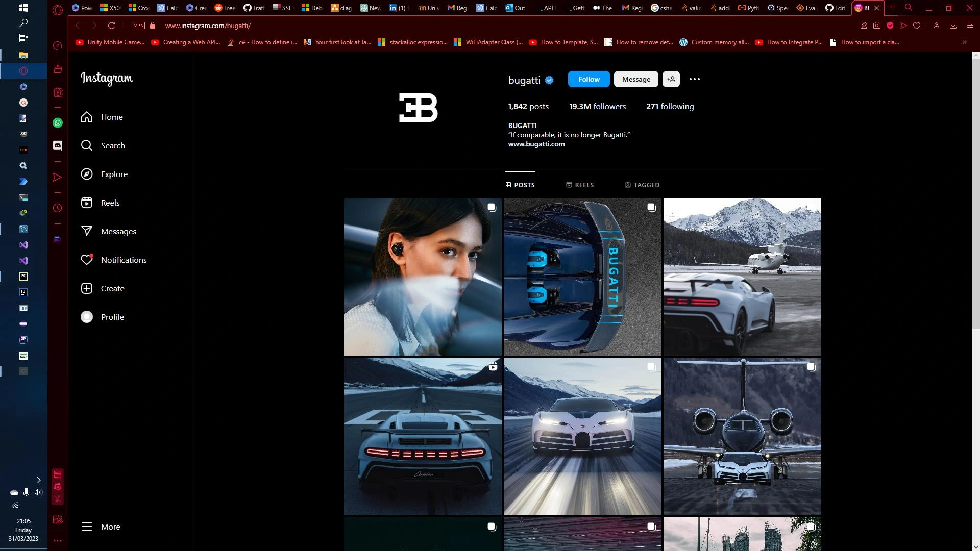Switch to GitHub Traffic tab
This screenshot has height=551, width=980.
tap(254, 8)
